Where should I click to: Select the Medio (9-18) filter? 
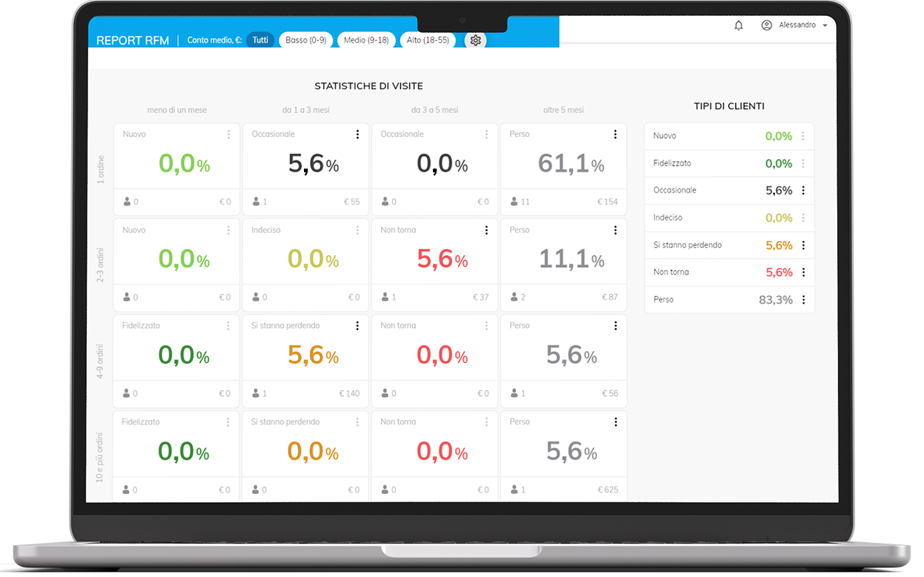pos(367,39)
